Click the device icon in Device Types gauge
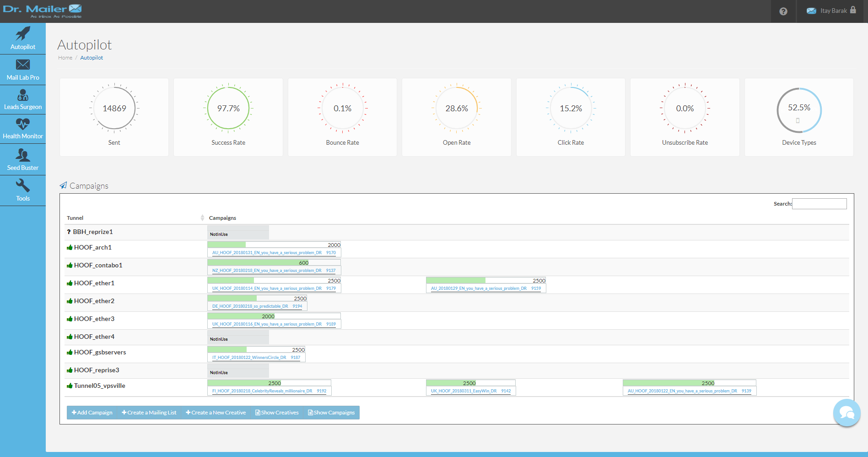The height and width of the screenshot is (457, 868). [x=798, y=121]
